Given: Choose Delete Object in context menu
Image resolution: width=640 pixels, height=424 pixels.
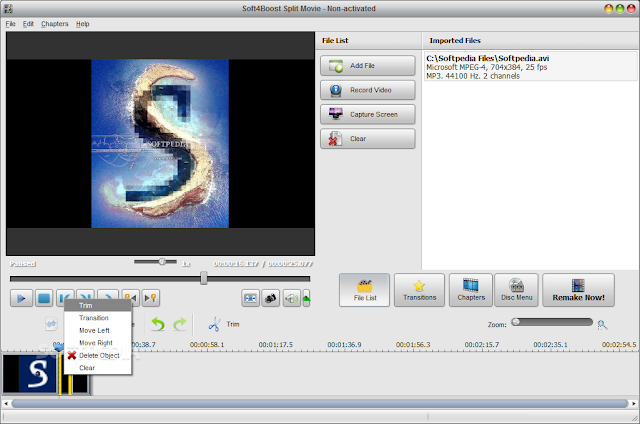Looking at the screenshot, I should (98, 355).
